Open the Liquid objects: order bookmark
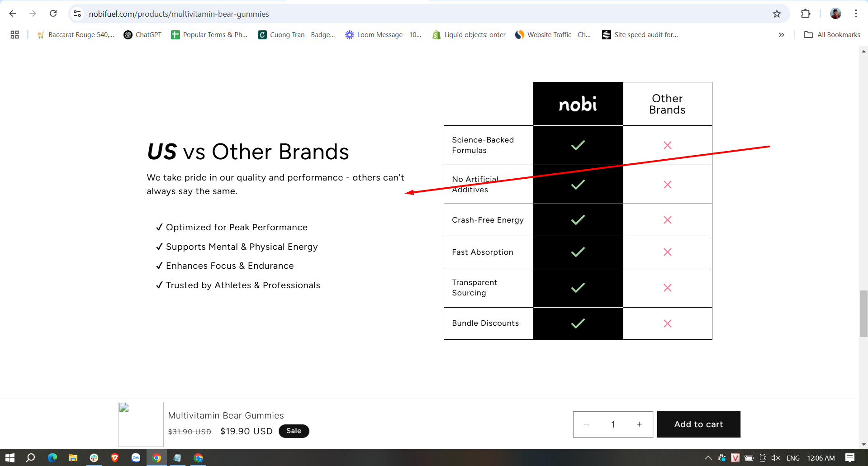This screenshot has height=466, width=868. tap(469, 35)
